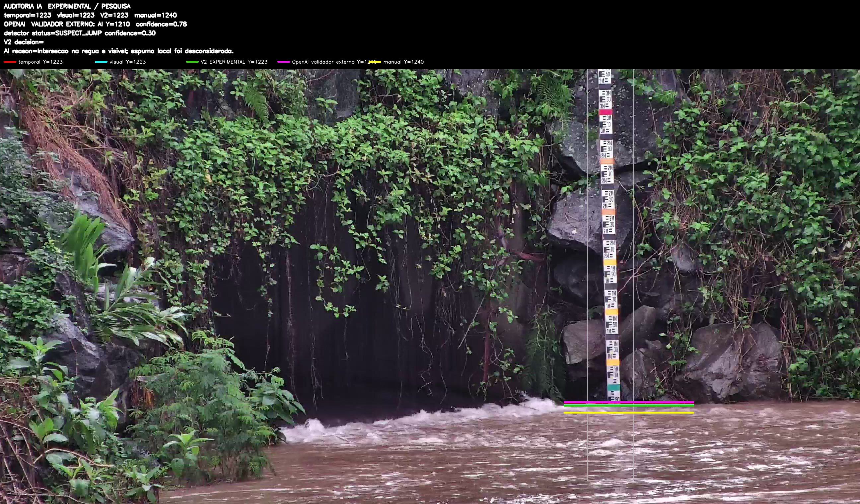Viewport: 860px width, 504px height.
Task: Click the AI reason=Intersecao na regua line
Action: point(119,51)
